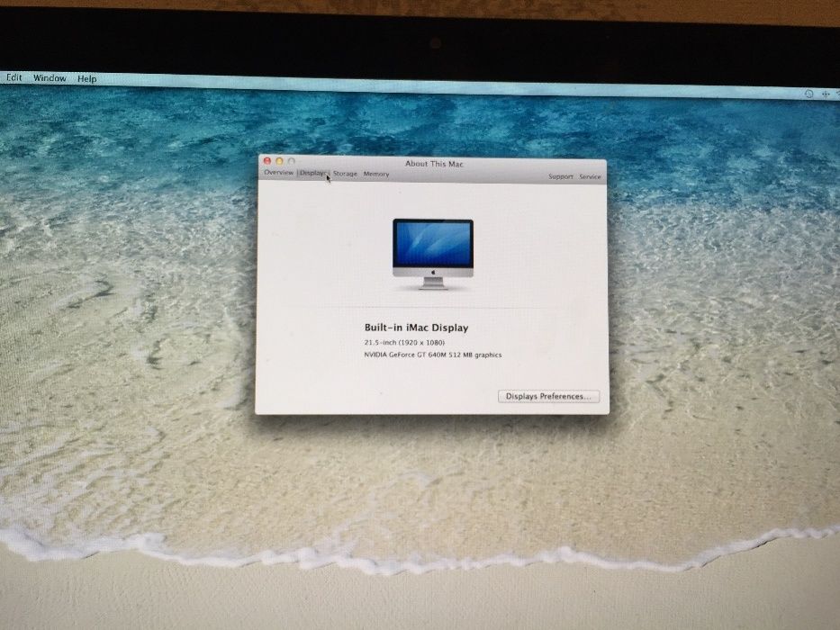Switch to the Storage tab
The width and height of the screenshot is (840, 630).
point(345,174)
